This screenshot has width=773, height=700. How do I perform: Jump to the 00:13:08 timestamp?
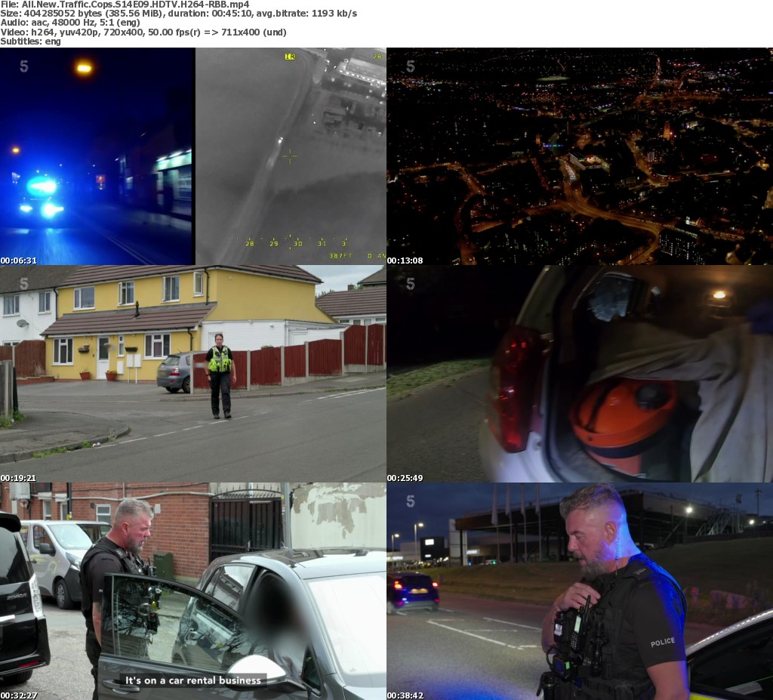[405, 260]
